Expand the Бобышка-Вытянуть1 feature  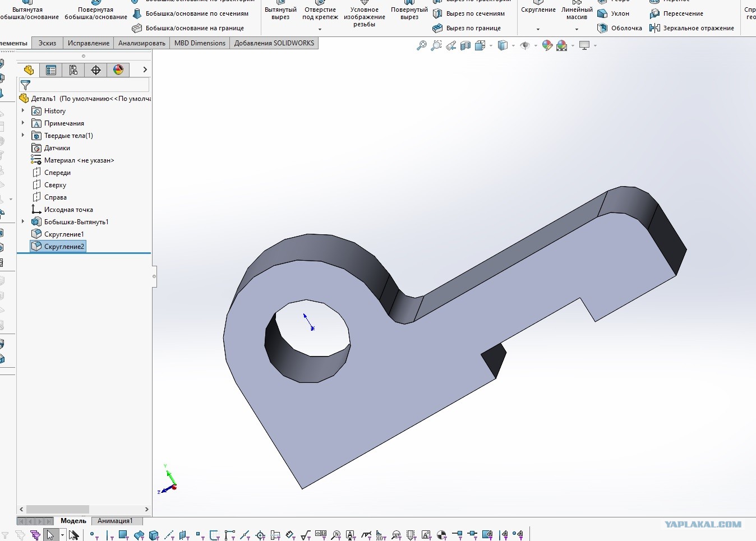23,222
